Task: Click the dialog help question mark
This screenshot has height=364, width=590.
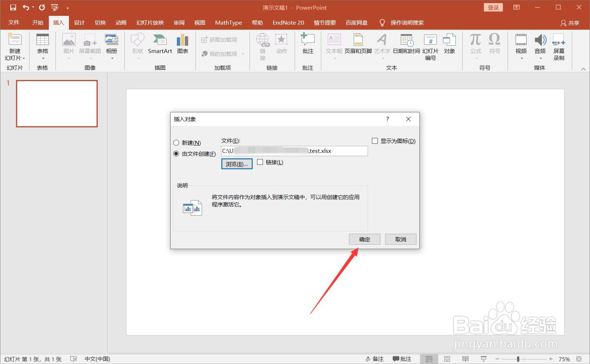Action: (387, 119)
